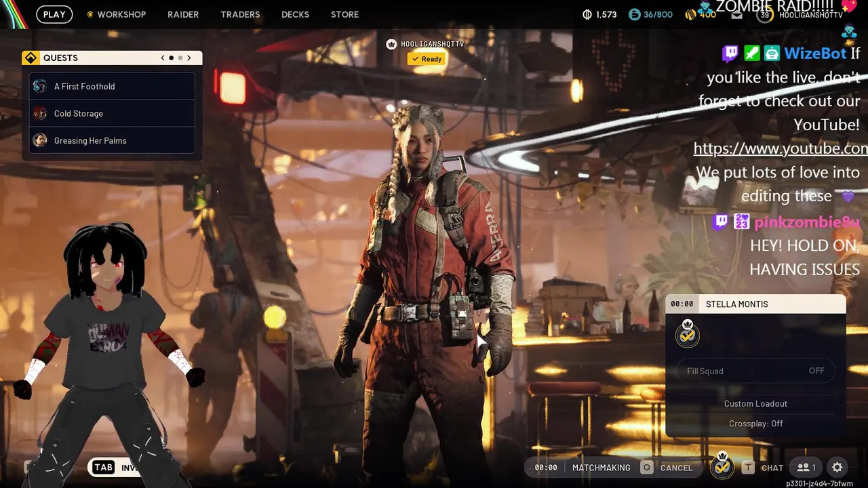Open the A First Foothold quest
868x488 pixels.
point(112,86)
